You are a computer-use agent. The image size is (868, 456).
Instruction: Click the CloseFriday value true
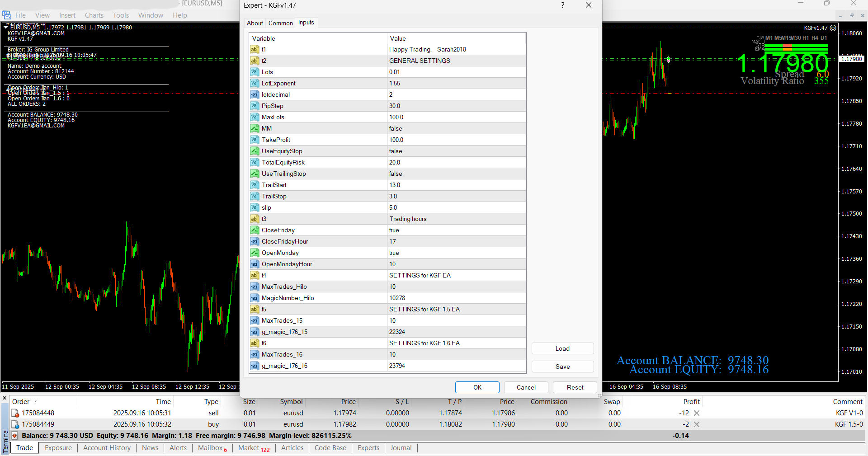coord(394,230)
